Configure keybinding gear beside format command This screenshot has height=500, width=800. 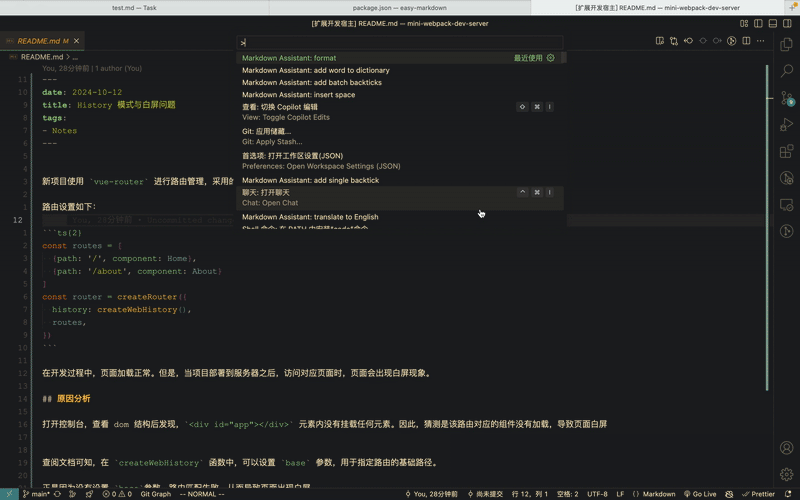coord(551,58)
